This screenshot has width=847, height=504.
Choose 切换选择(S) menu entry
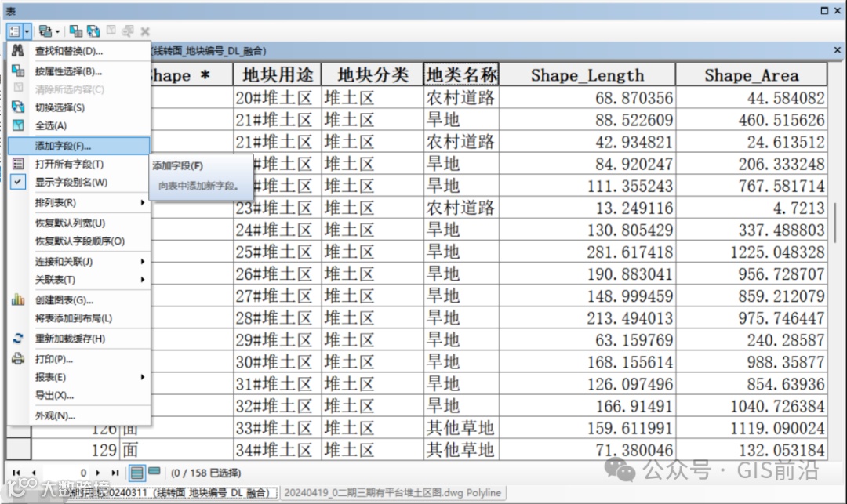79,107
